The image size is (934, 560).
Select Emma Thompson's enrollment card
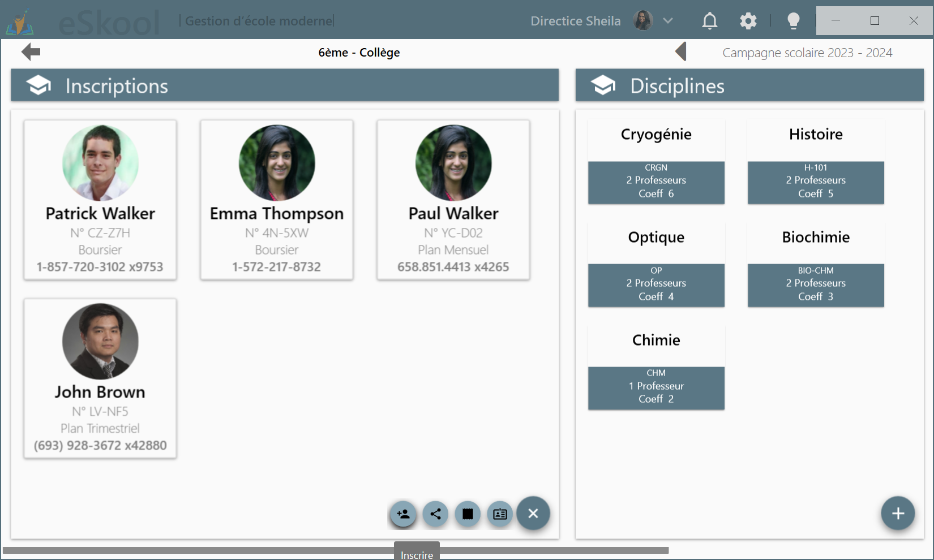pos(277,199)
